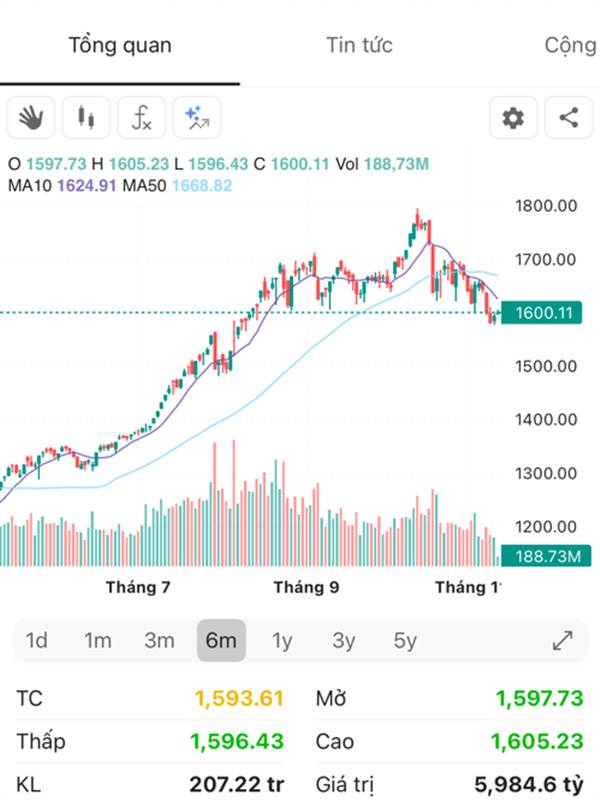Select the 1d time range
Image resolution: width=600 pixels, height=800 pixels.
pyautogui.click(x=37, y=641)
